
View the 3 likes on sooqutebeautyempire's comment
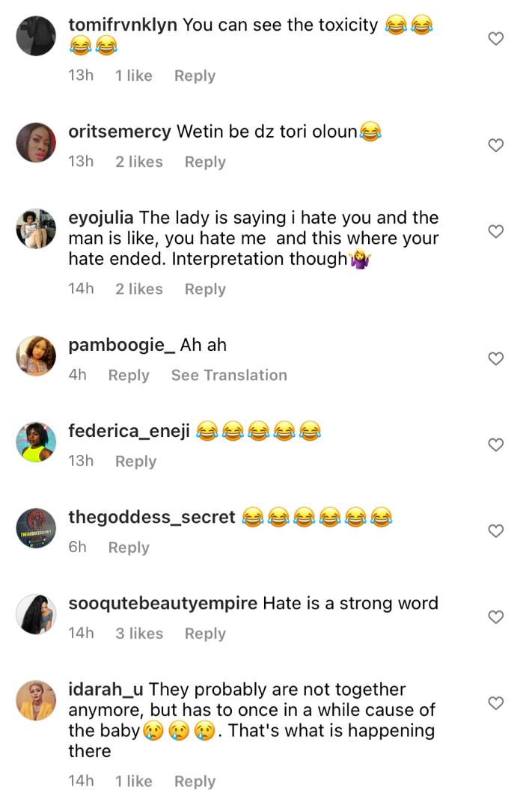pyautogui.click(x=138, y=634)
